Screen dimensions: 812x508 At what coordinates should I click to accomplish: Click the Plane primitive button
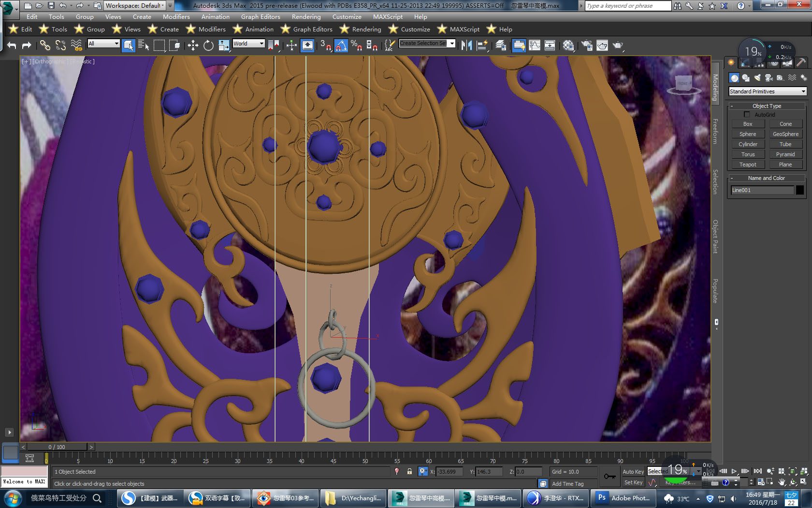(785, 164)
